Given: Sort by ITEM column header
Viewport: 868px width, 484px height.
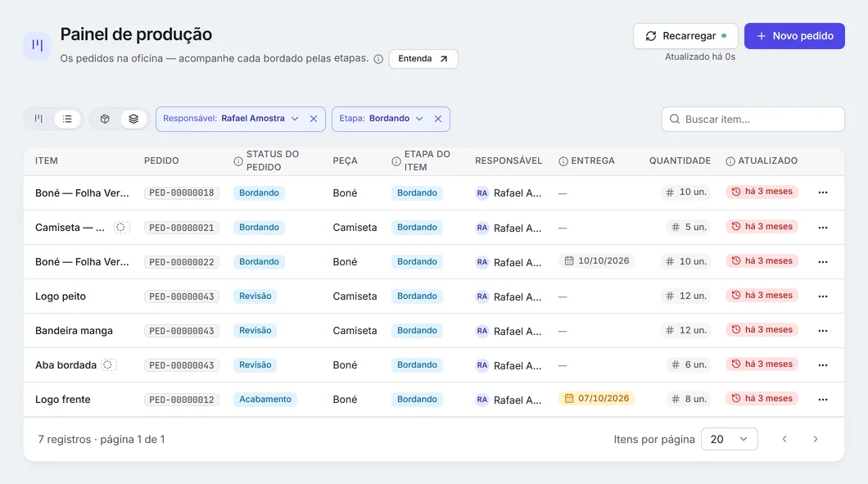Looking at the screenshot, I should click(47, 161).
